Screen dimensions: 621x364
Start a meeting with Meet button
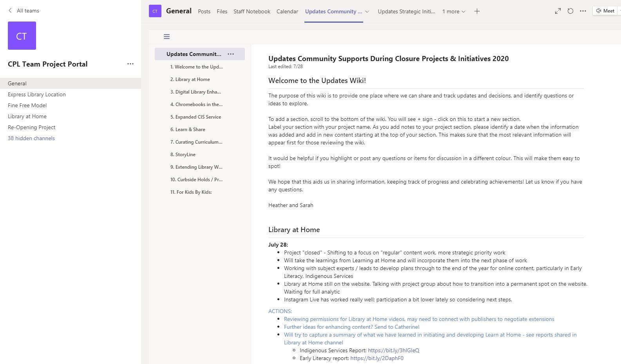click(x=605, y=11)
